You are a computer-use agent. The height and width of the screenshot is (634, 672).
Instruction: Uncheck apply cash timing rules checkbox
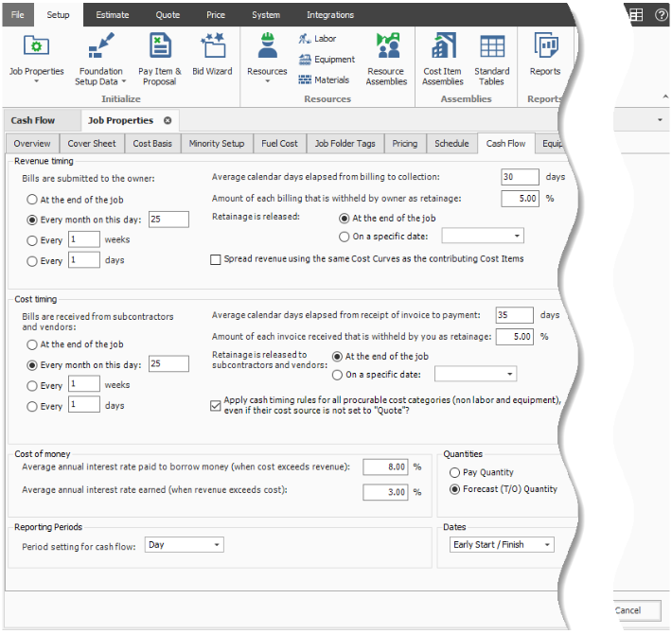[217, 405]
